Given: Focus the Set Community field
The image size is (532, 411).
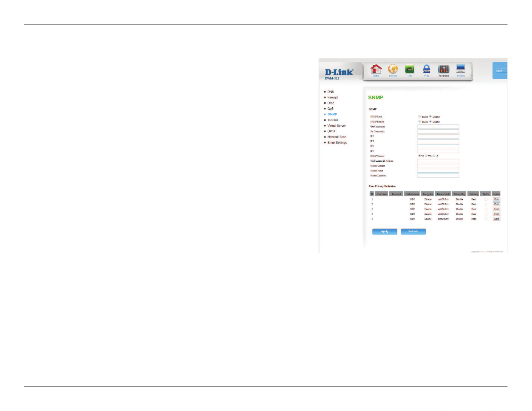Looking at the screenshot, I should (x=438, y=132).
